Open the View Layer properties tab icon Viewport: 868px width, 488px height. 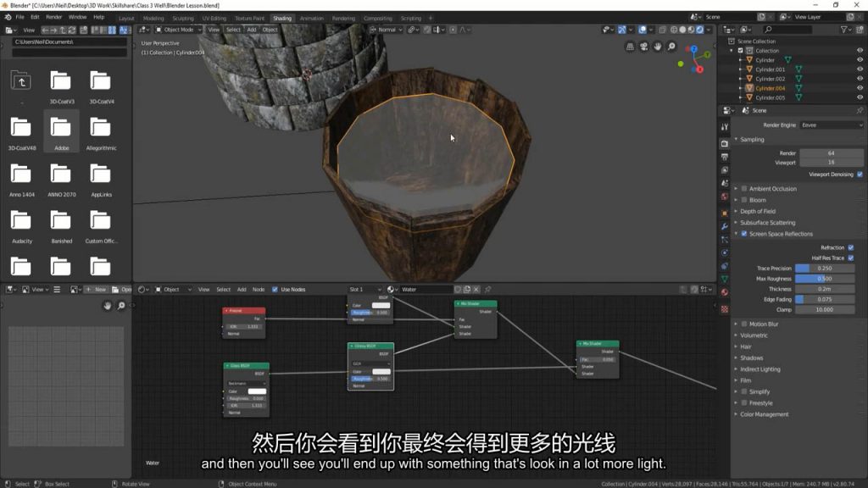(x=725, y=170)
